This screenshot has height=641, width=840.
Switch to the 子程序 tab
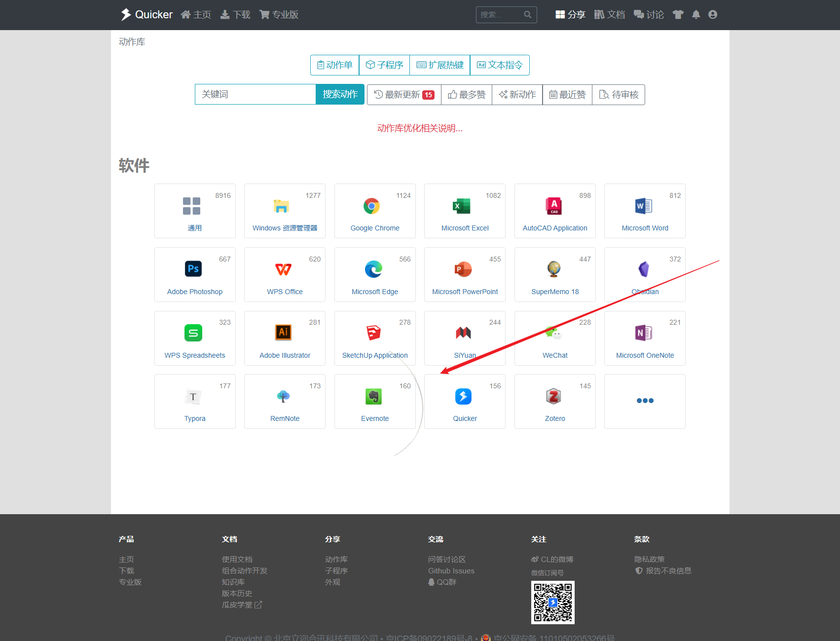click(384, 65)
